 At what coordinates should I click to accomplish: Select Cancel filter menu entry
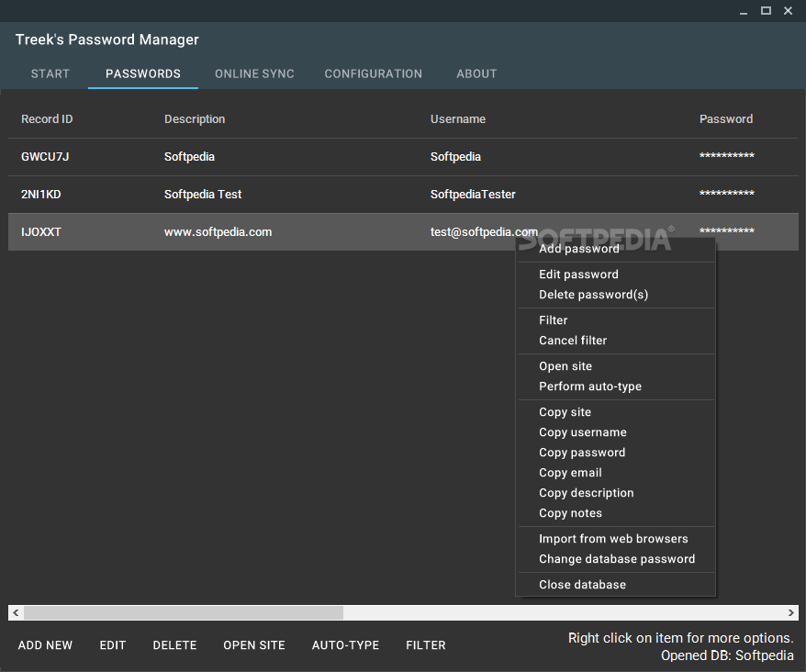click(615, 341)
